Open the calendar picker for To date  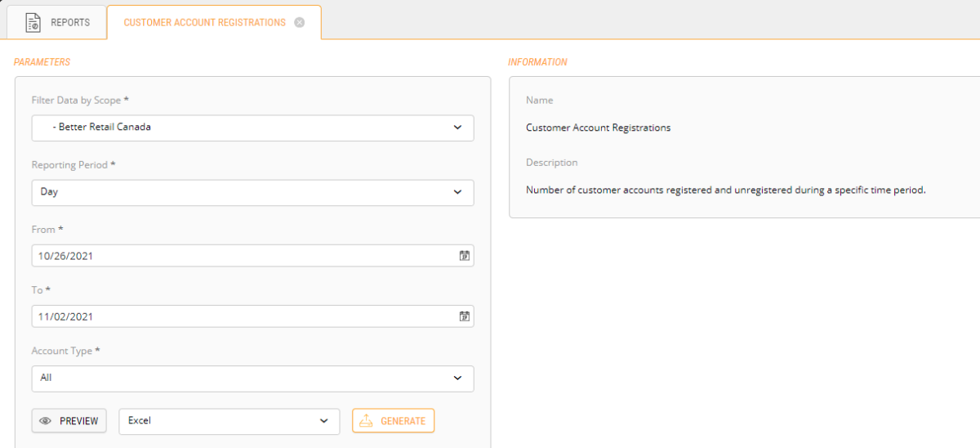pos(464,316)
